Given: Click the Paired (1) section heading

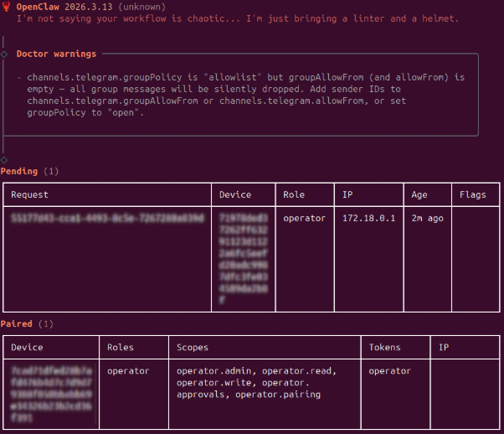Looking at the screenshot, I should [x=27, y=323].
